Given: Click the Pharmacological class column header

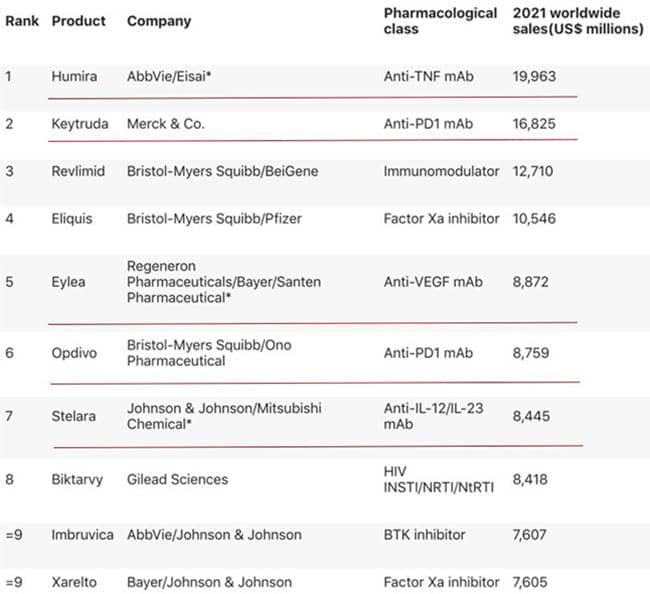Looking at the screenshot, I should coord(440,21).
